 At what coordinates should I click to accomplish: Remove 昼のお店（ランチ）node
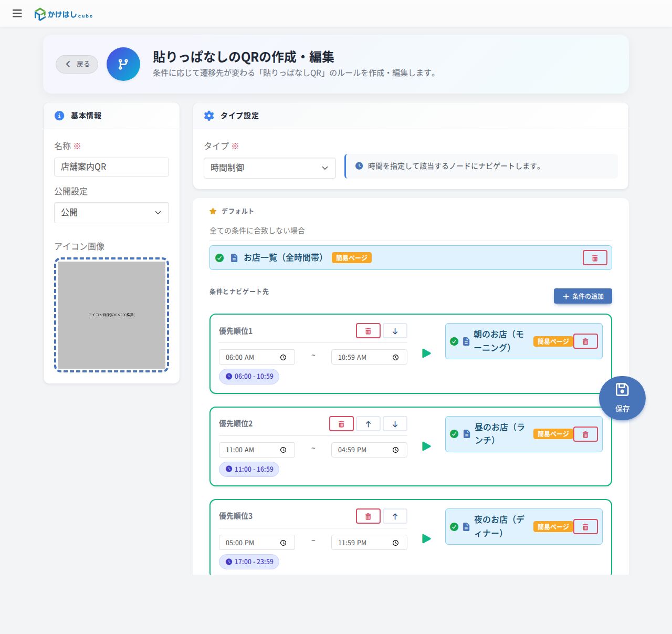coord(585,434)
